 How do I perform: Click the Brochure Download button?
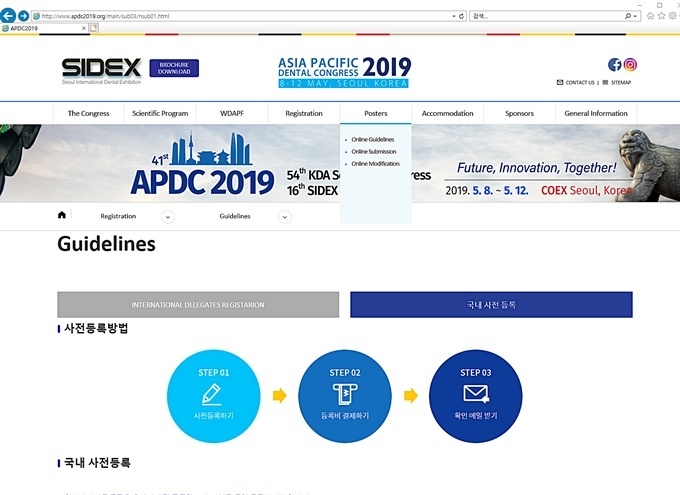(174, 68)
